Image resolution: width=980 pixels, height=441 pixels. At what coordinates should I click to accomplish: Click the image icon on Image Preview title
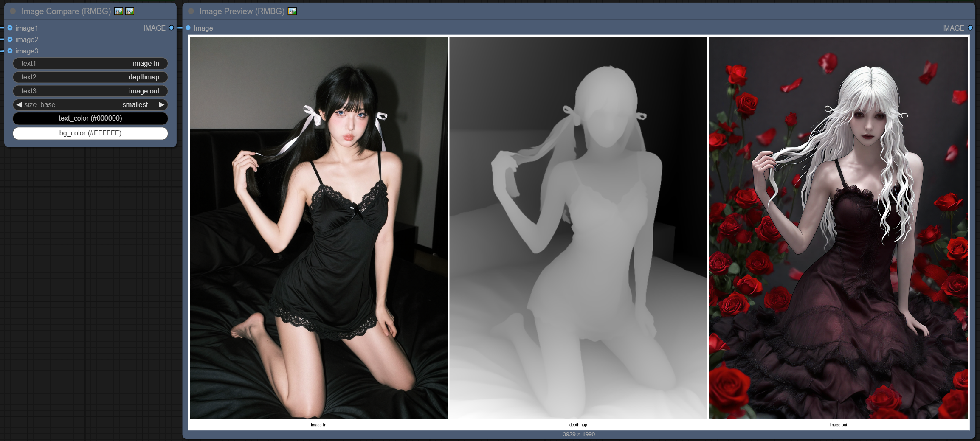pos(292,11)
